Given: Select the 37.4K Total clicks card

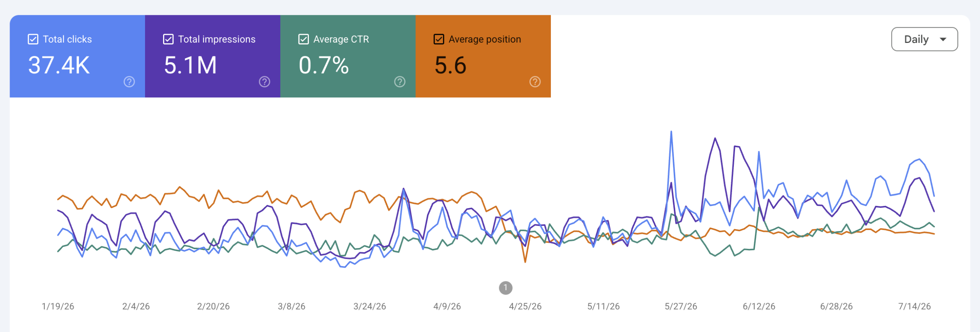Looking at the screenshot, I should (x=77, y=56).
